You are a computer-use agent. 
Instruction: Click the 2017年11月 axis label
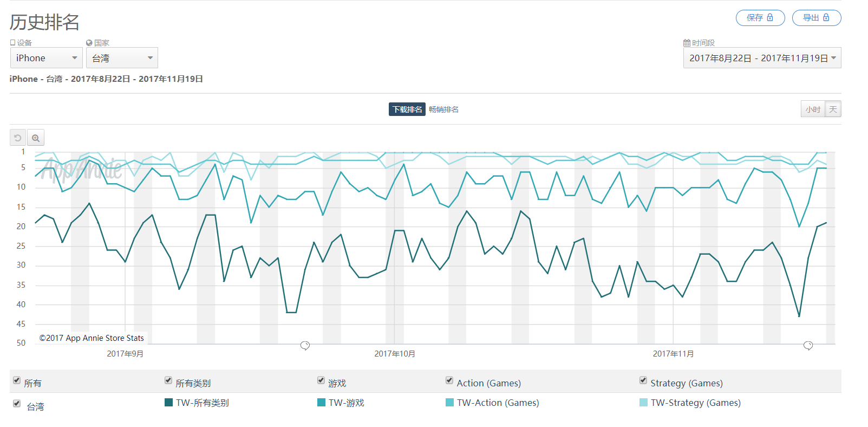point(673,354)
